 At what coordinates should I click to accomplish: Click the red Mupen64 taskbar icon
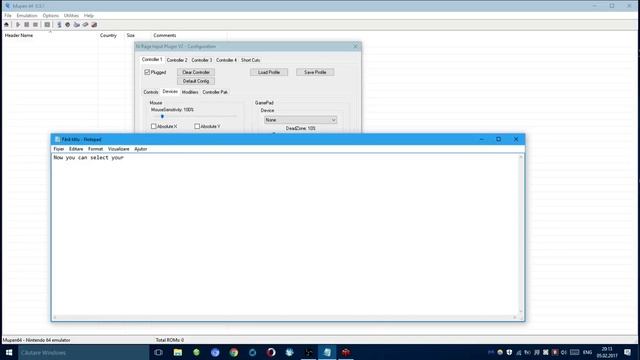coord(346,352)
